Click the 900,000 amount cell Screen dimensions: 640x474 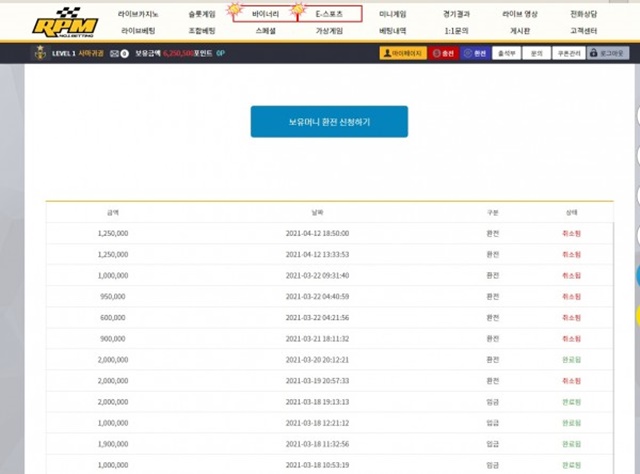click(x=113, y=339)
